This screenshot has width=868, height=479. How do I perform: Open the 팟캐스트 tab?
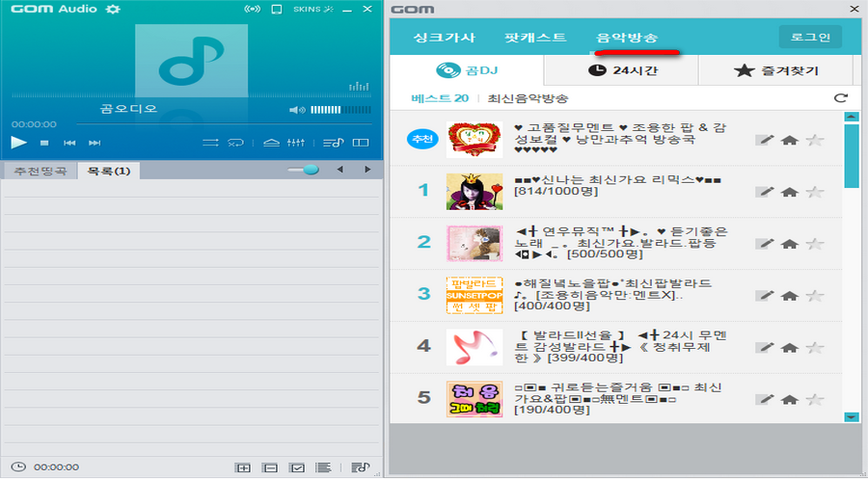point(534,38)
